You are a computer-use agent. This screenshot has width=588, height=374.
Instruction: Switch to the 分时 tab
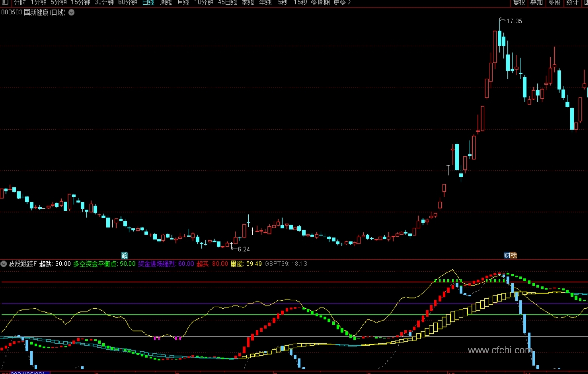coord(20,2)
